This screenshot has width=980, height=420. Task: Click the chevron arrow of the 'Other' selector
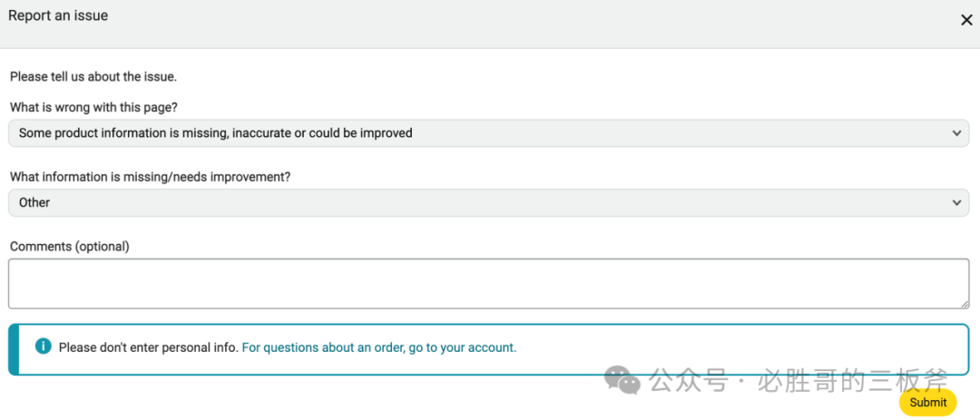tap(956, 202)
